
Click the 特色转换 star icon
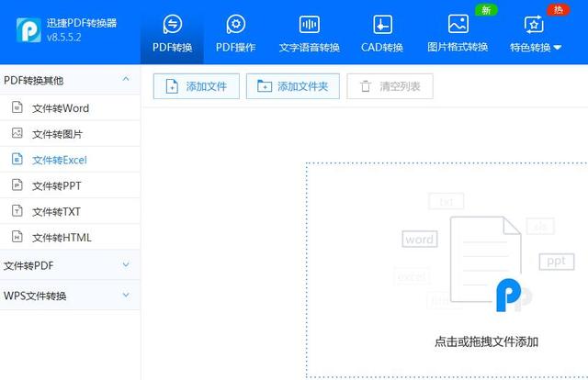pyautogui.click(x=534, y=25)
